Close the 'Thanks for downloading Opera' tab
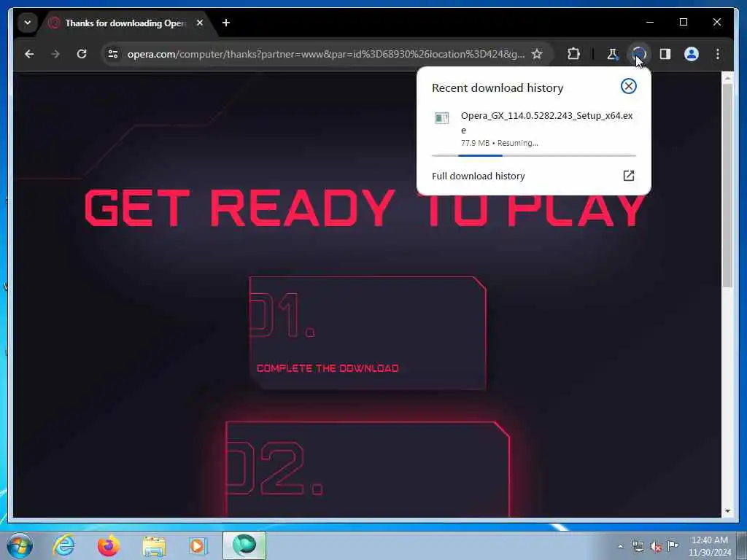 click(200, 23)
